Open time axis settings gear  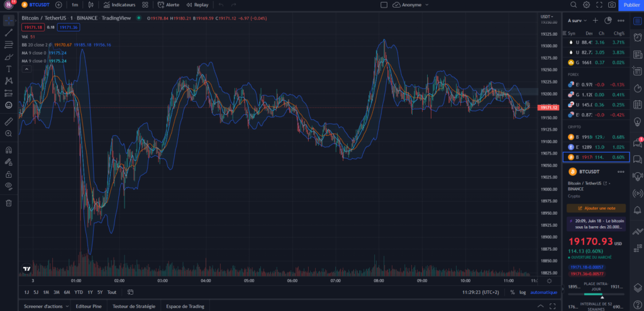click(x=549, y=281)
